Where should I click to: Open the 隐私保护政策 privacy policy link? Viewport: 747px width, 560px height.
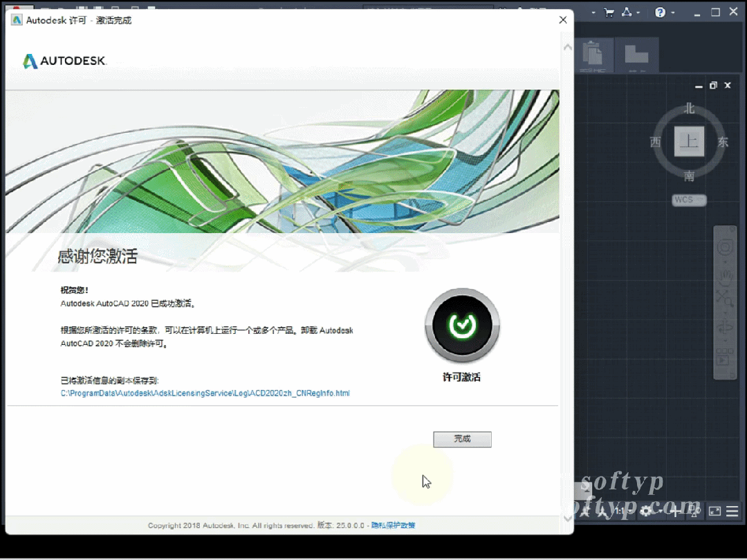(x=393, y=525)
